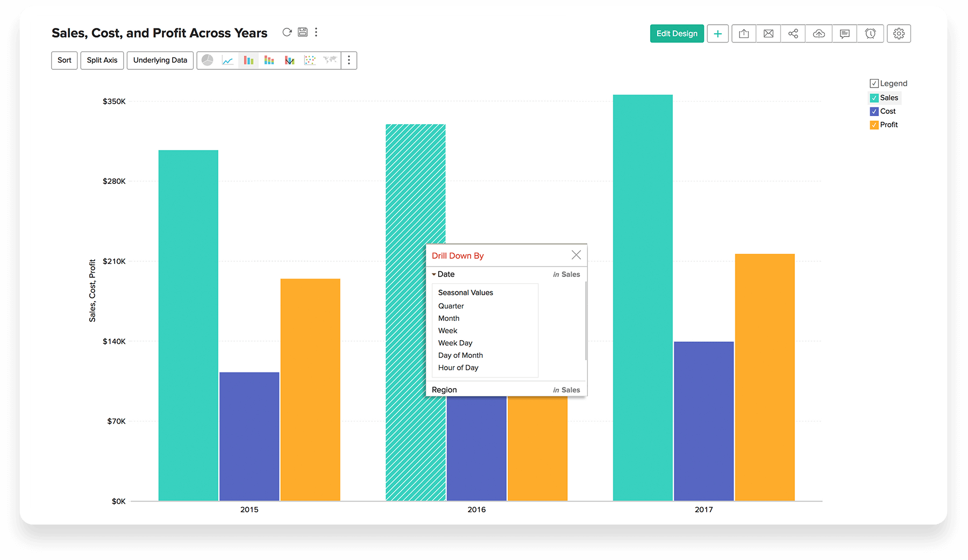
Task: Click the alarm clock schedule icon
Action: click(870, 34)
